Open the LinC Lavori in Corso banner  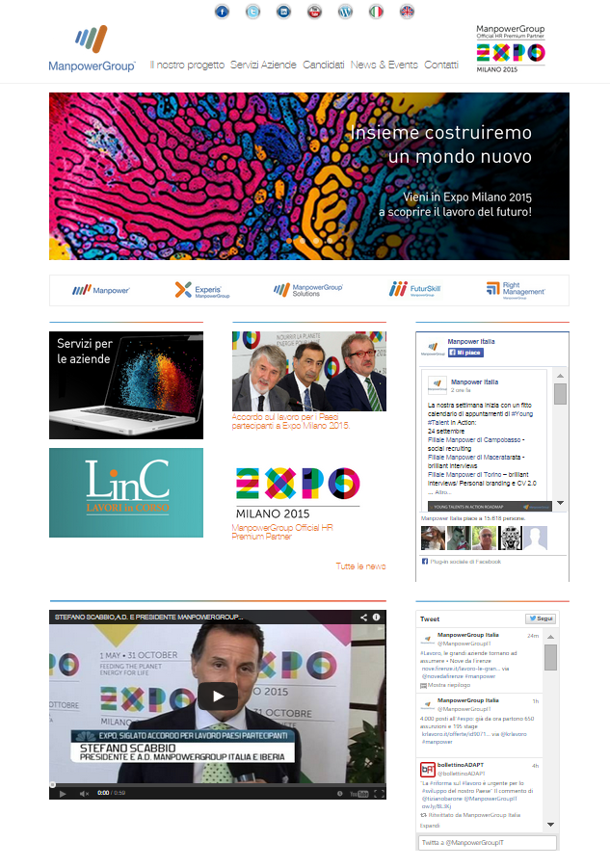click(126, 492)
